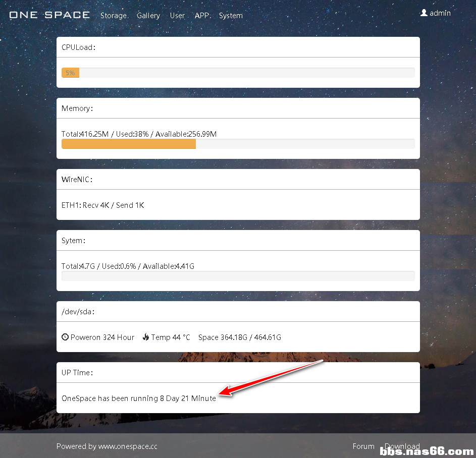This screenshot has height=458, width=476.
Task: Open the Gallery menu
Action: point(148,16)
